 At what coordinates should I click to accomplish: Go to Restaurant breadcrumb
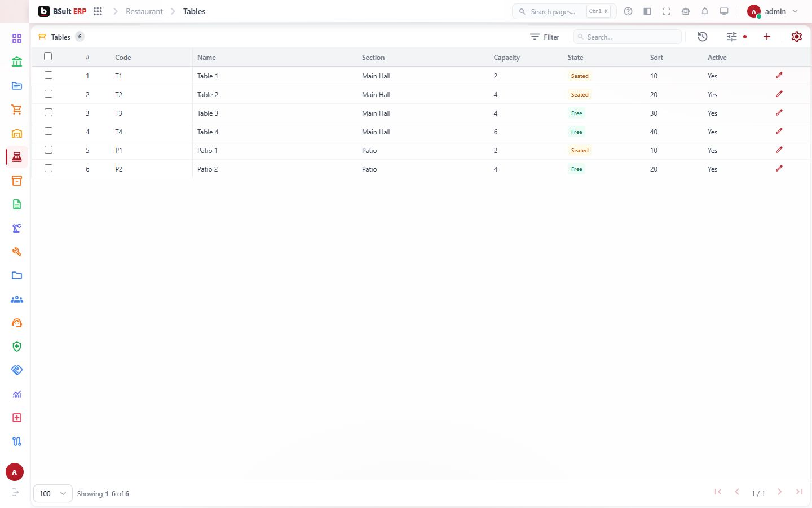tap(144, 11)
